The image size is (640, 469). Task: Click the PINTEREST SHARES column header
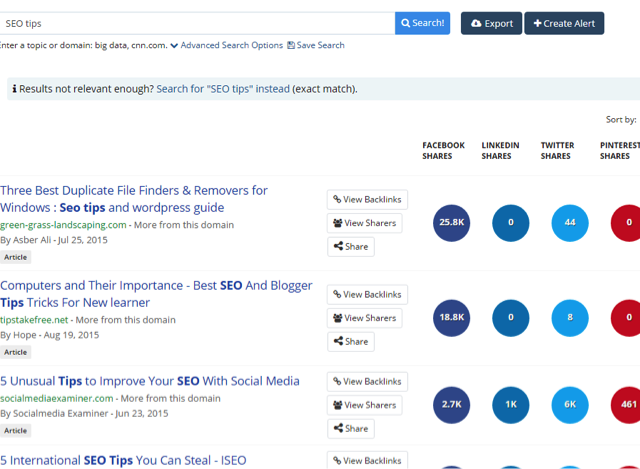(620, 151)
